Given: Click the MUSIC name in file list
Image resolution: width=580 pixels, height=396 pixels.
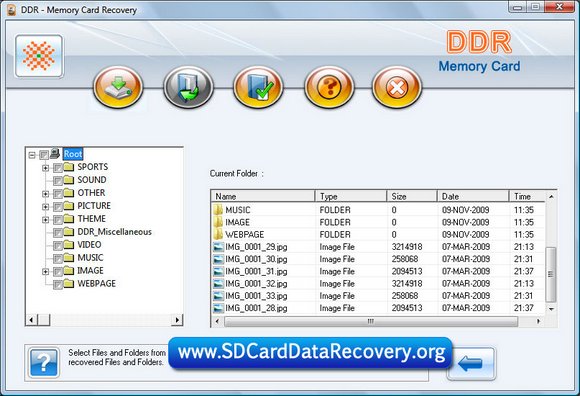Looking at the screenshot, I should click(238, 210).
